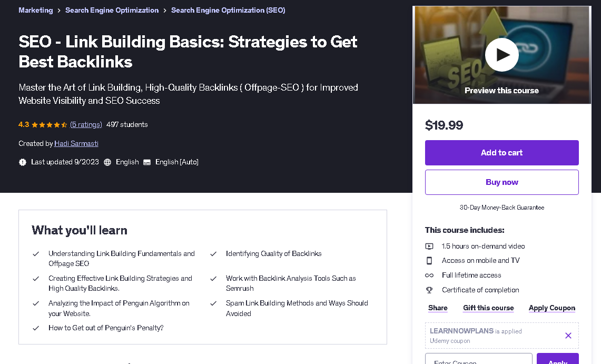Viewport: 601px width, 364px height.
Task: Click Gift this course
Action: [488, 308]
